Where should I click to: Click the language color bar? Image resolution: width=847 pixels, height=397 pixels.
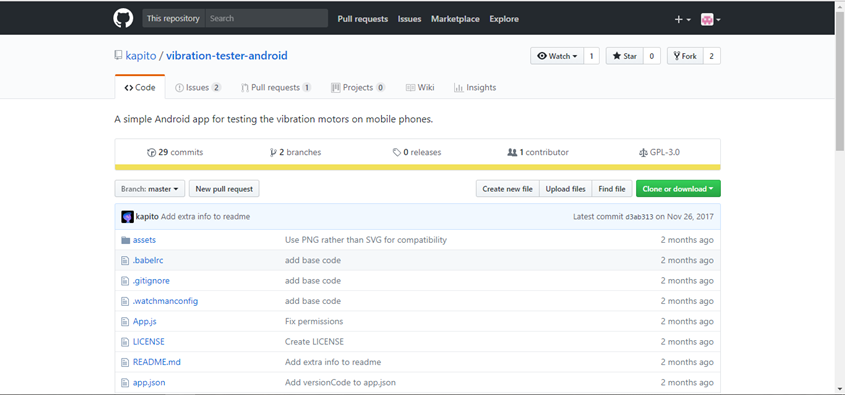pos(418,167)
